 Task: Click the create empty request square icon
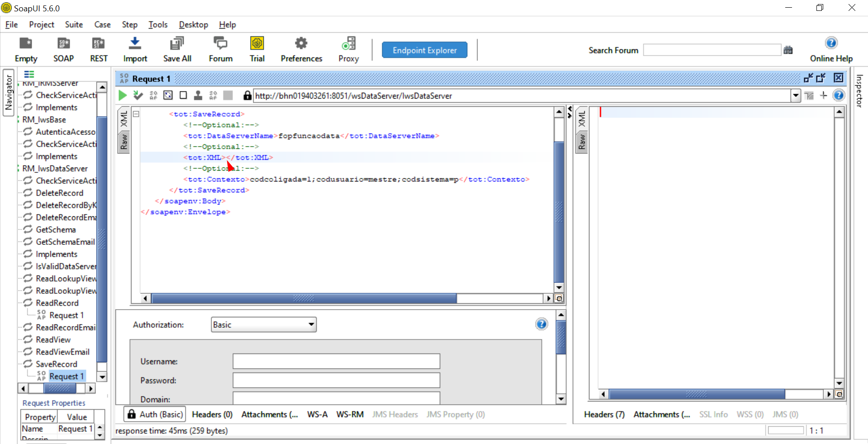click(x=183, y=95)
